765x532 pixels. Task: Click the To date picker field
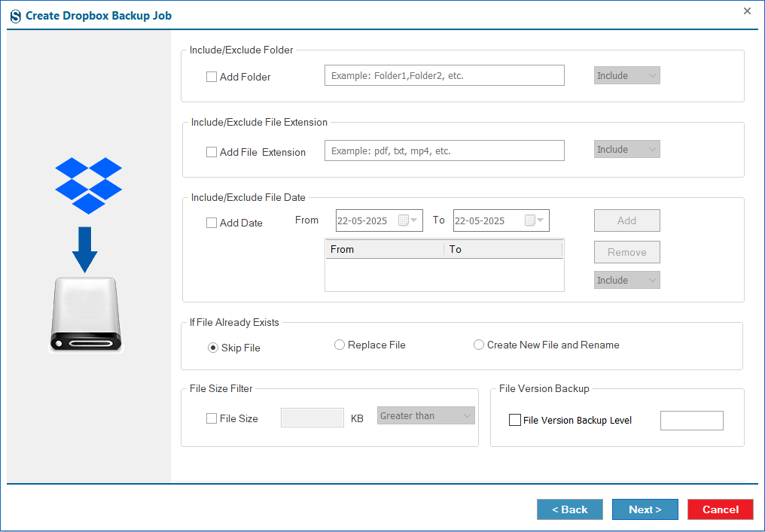coord(501,220)
